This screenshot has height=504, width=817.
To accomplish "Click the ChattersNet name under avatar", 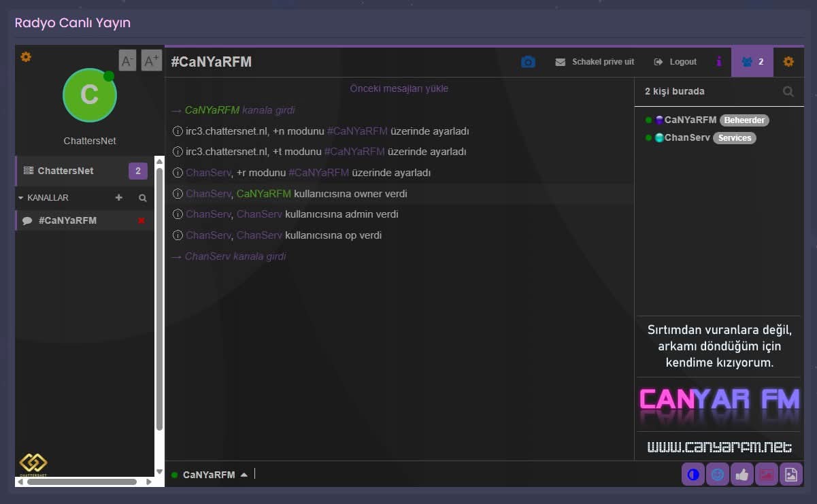I will pyautogui.click(x=90, y=141).
